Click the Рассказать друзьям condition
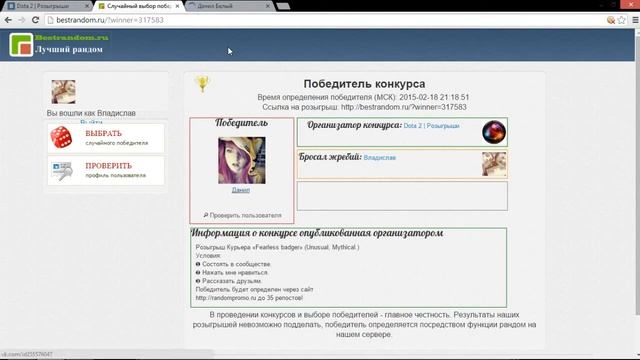640x360 pixels. [229, 281]
